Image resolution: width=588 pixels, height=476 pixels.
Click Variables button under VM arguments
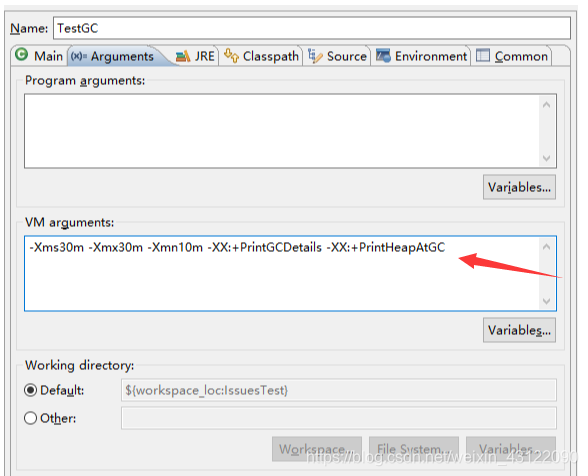tap(519, 330)
